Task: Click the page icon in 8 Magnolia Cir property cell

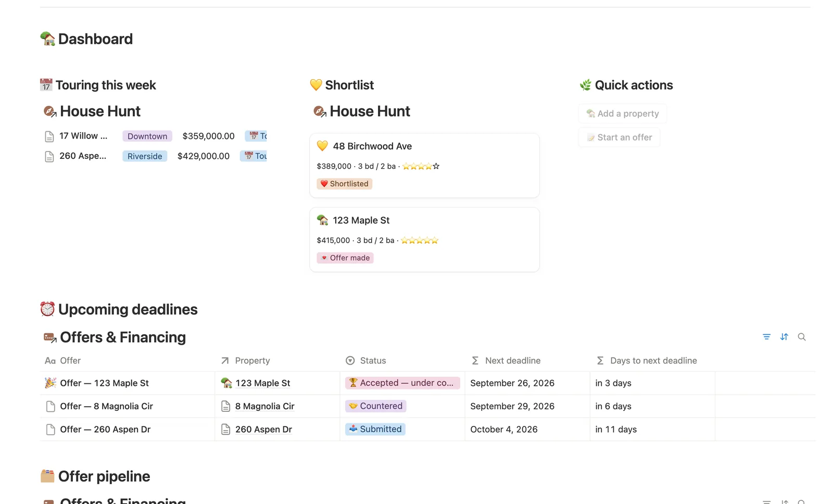Action: [x=226, y=406]
